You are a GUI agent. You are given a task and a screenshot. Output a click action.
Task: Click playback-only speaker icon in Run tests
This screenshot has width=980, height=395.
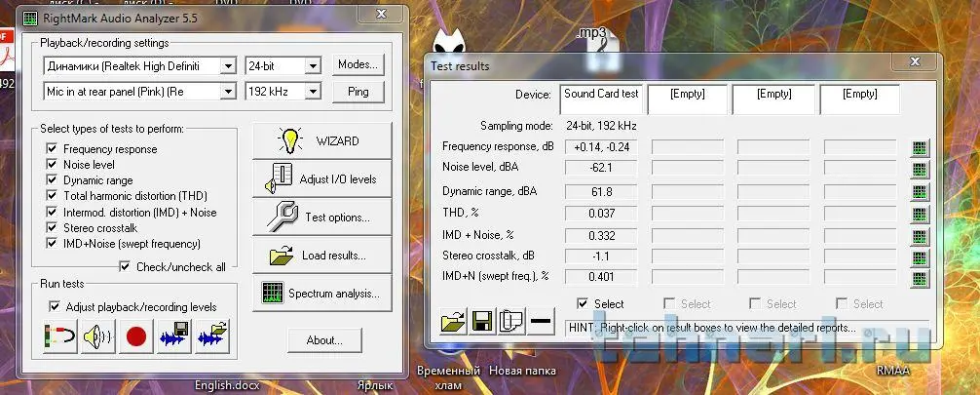tap(98, 336)
